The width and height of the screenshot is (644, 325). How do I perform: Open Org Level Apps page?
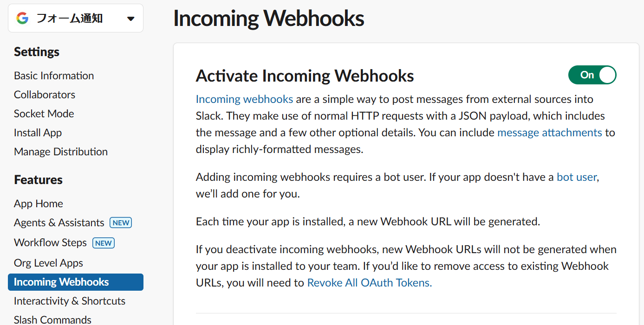[49, 263]
